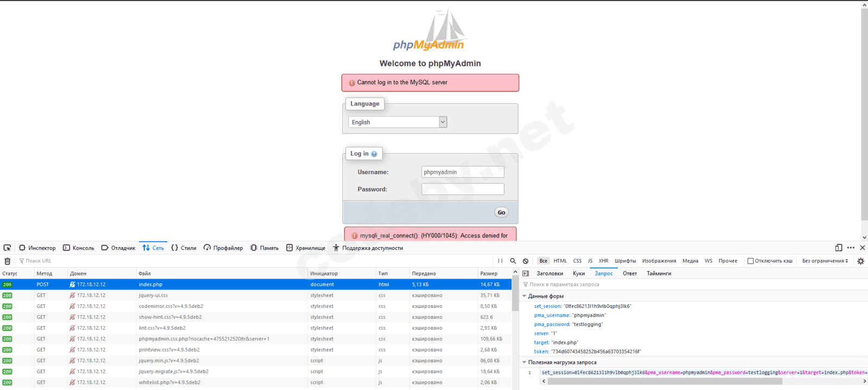Focus the Поиск URL filter field

(255, 261)
